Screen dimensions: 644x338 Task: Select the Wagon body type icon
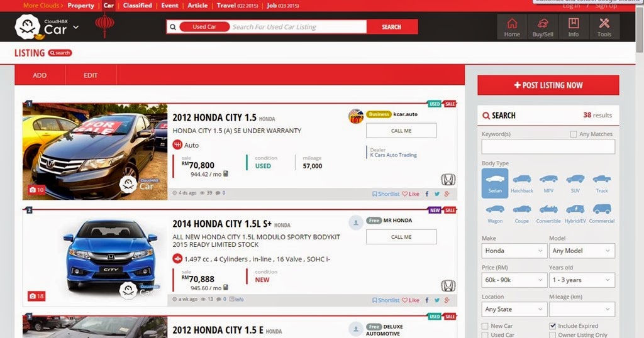coord(495,214)
